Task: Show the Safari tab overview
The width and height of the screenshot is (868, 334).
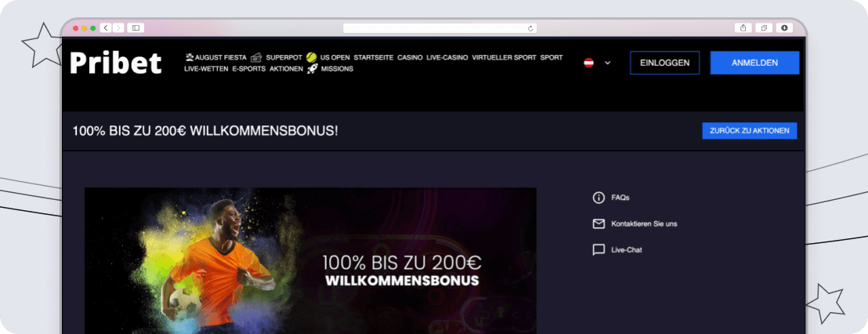Action: coord(764,27)
